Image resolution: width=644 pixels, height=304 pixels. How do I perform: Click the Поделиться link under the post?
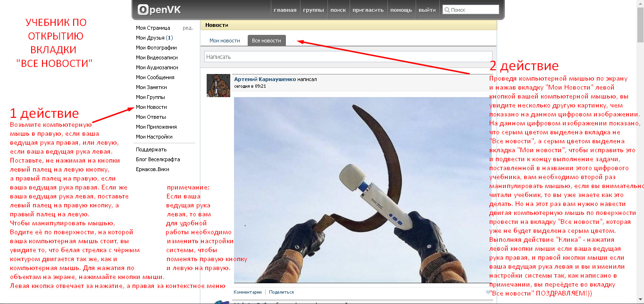[x=281, y=292]
